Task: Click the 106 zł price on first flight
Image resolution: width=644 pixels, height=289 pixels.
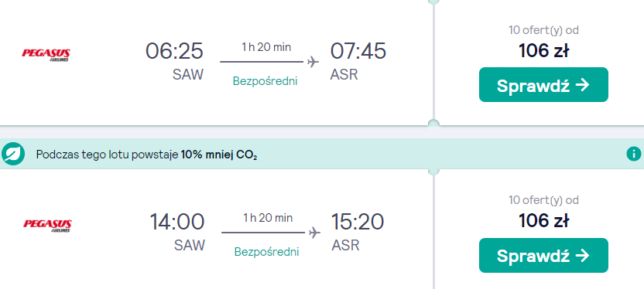Action: 543,51
